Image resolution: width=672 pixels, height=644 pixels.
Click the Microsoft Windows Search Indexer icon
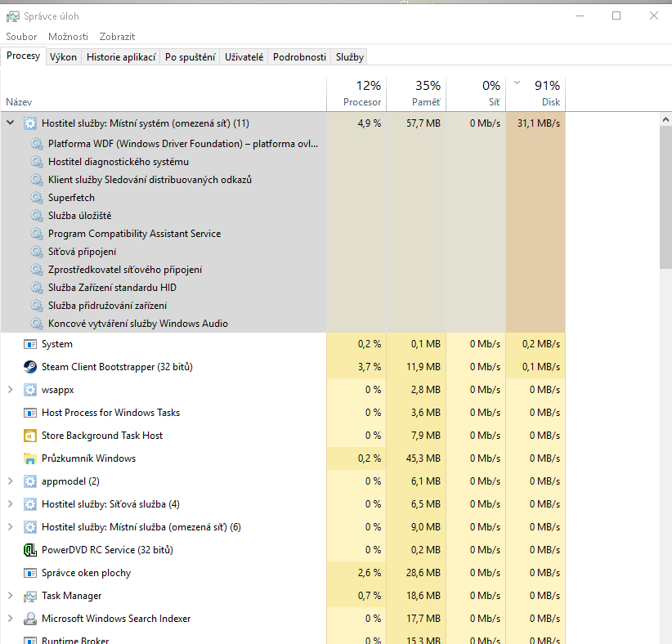pyautogui.click(x=30, y=619)
